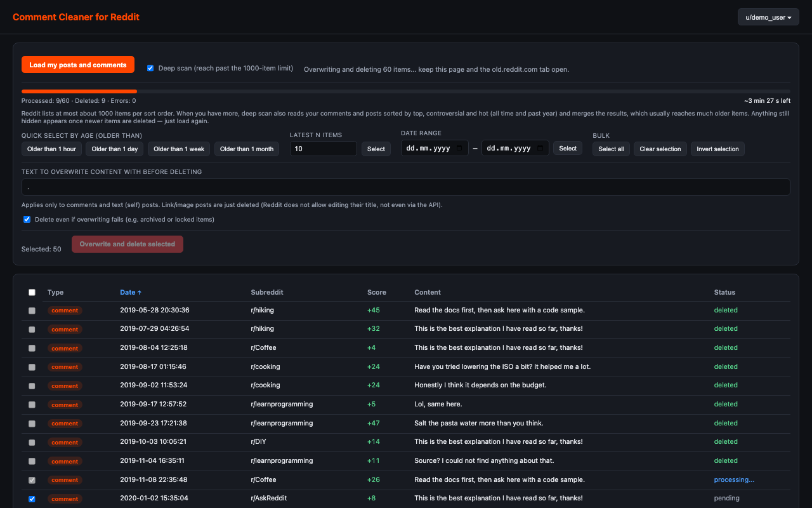This screenshot has width=812, height=508.
Task: Click the Clear selection button
Action: click(660, 149)
